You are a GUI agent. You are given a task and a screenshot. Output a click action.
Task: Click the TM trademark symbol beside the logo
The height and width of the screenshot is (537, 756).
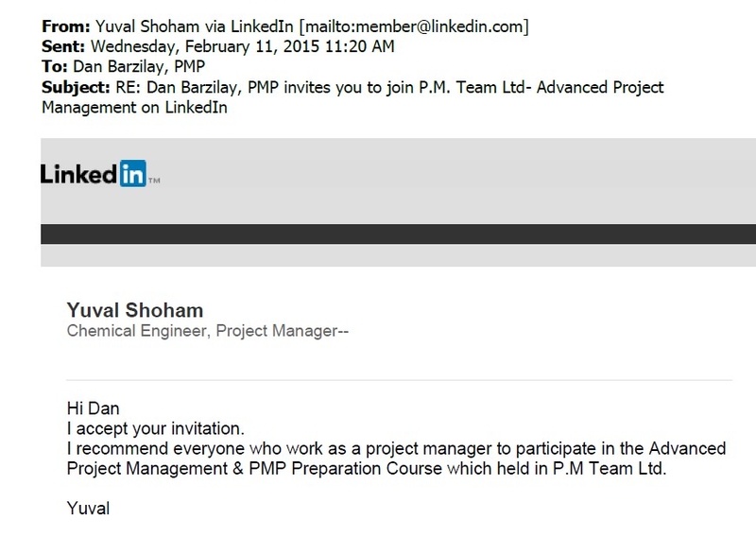tap(154, 181)
